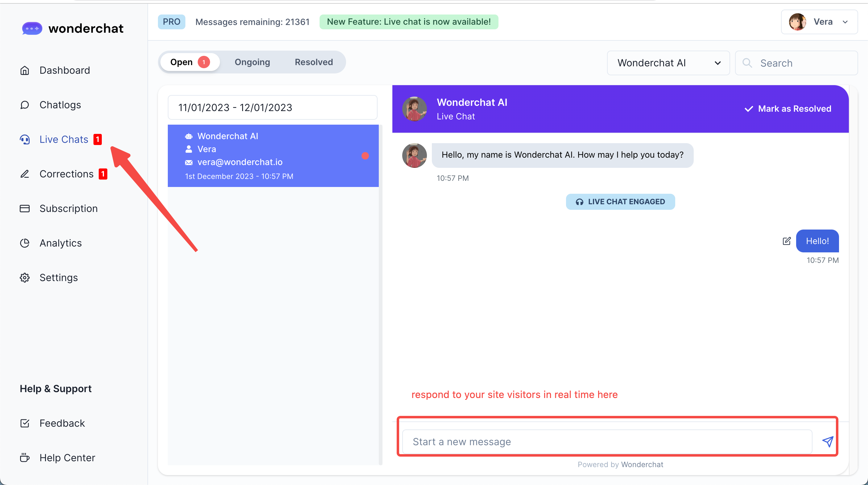Click the Start a new message field
Screen dimensions: 868x485
coord(606,441)
